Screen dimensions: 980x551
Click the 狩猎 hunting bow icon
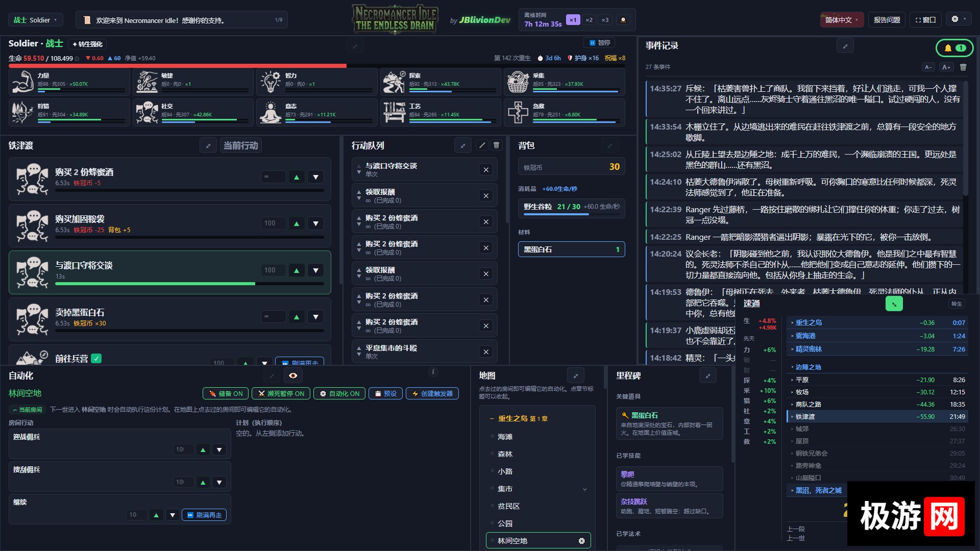click(22, 112)
